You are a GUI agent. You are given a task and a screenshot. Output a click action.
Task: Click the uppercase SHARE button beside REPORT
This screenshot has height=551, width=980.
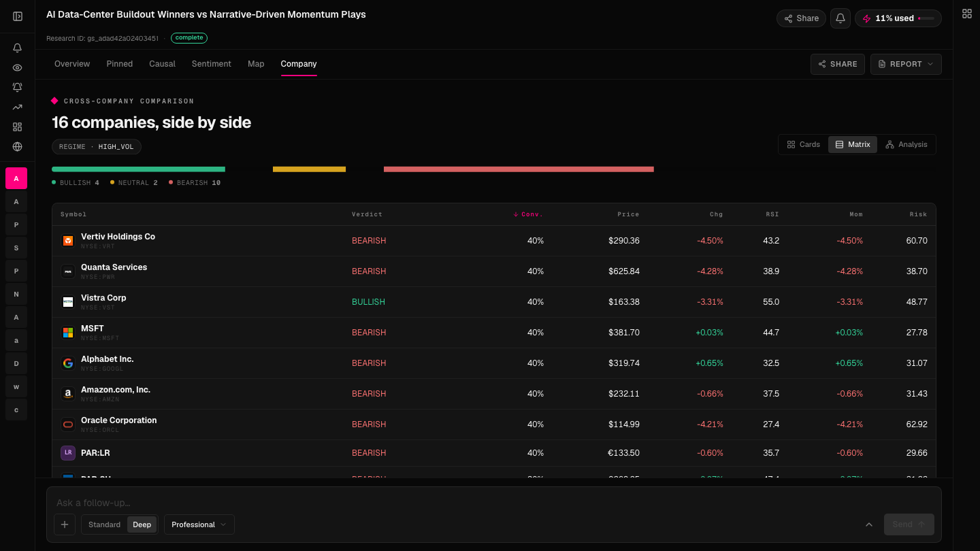(x=838, y=64)
